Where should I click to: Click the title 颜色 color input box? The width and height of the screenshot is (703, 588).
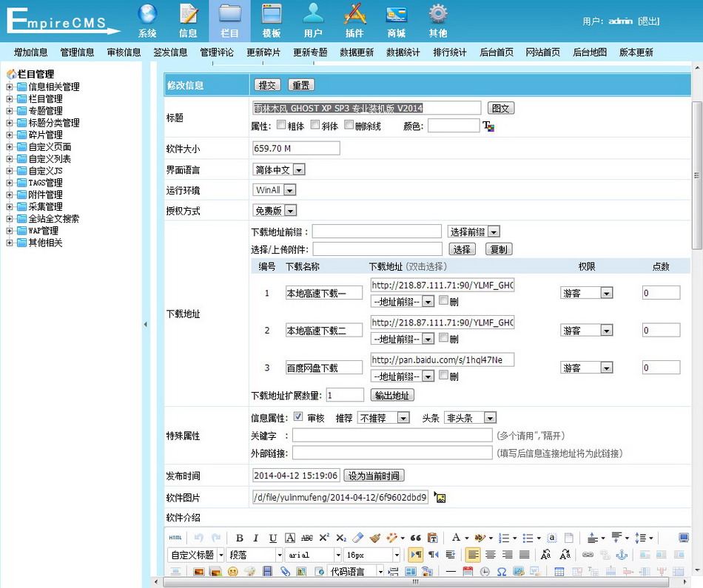[x=453, y=126]
